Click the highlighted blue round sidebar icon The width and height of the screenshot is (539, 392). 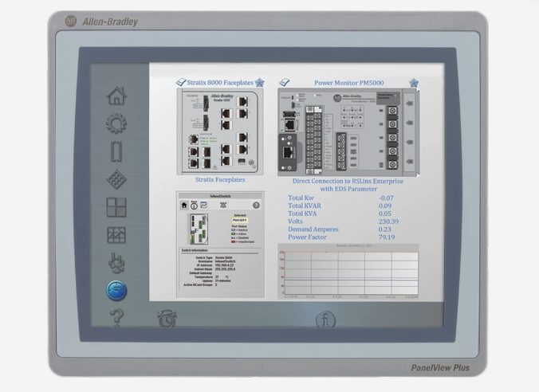click(x=116, y=291)
